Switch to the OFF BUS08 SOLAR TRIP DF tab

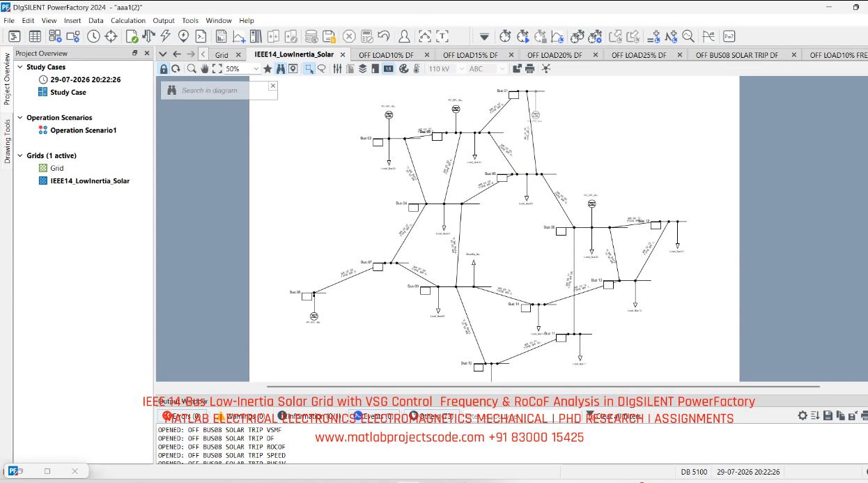tap(737, 54)
